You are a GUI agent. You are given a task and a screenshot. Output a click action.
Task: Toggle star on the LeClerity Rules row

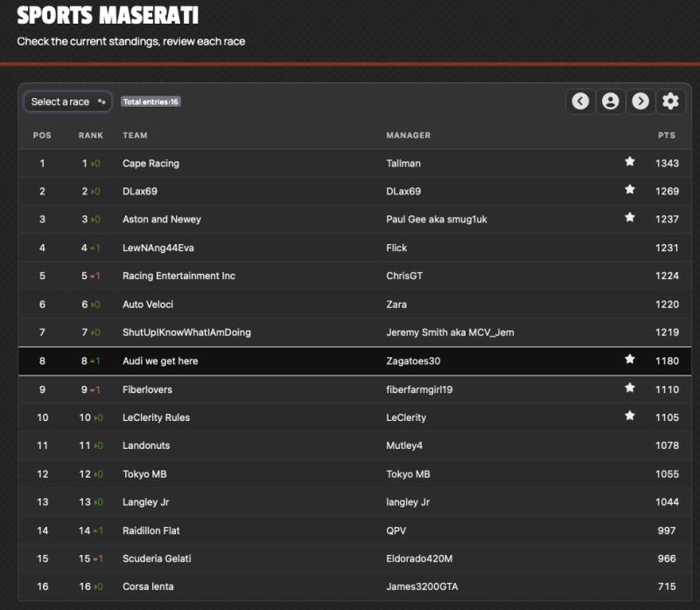click(x=630, y=416)
